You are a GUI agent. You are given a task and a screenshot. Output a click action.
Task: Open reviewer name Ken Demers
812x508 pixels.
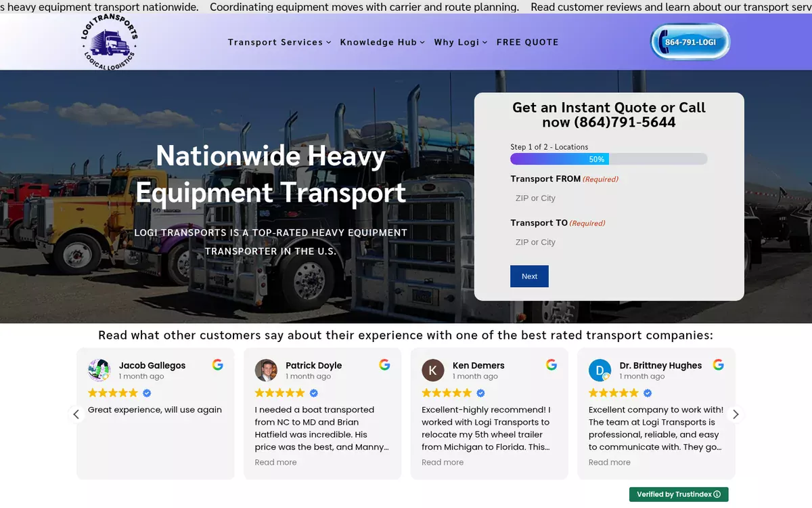point(478,365)
